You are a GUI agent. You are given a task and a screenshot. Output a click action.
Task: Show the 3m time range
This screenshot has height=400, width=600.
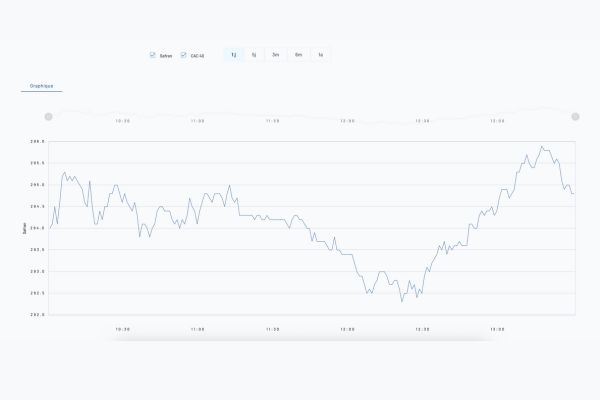[x=276, y=55]
